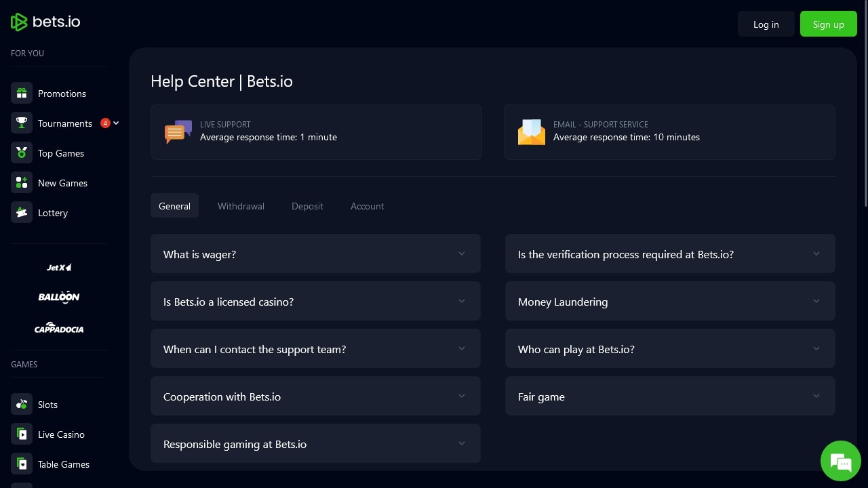
Task: Click the Live Casino icon
Action: coord(22,434)
